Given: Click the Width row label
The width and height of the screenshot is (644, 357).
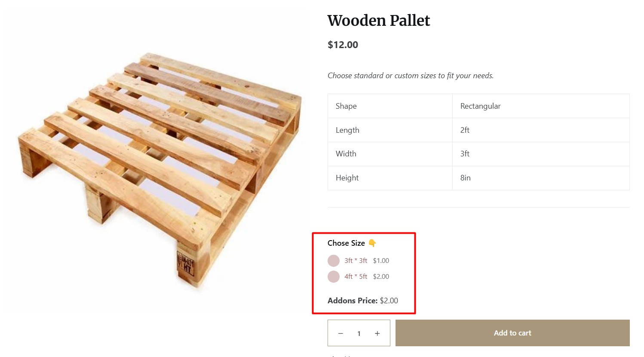Looking at the screenshot, I should pyautogui.click(x=346, y=154).
